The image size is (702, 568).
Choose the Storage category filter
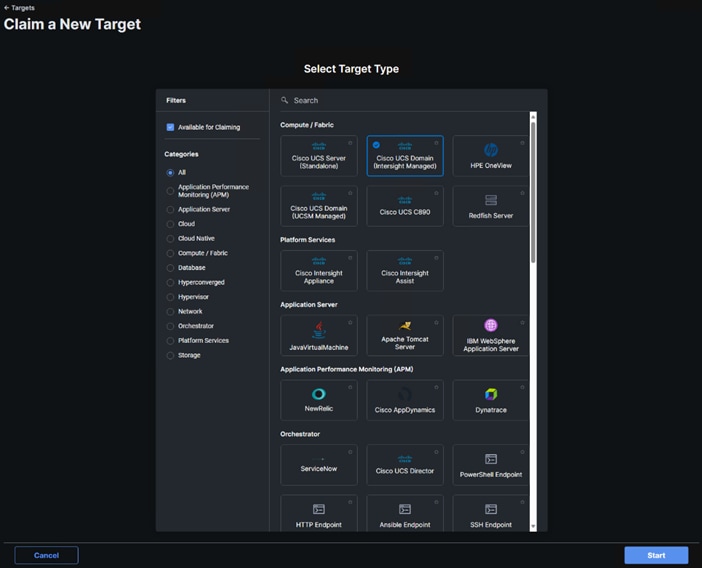[x=170, y=355]
